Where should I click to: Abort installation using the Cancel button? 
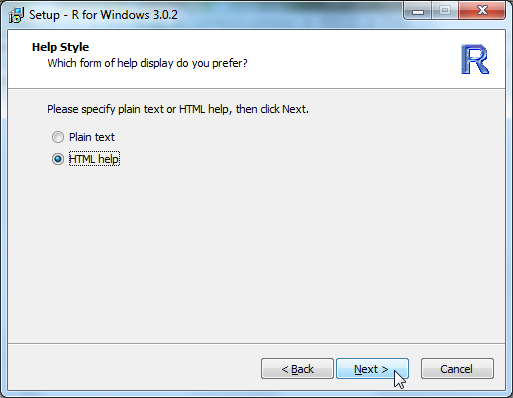pos(457,369)
